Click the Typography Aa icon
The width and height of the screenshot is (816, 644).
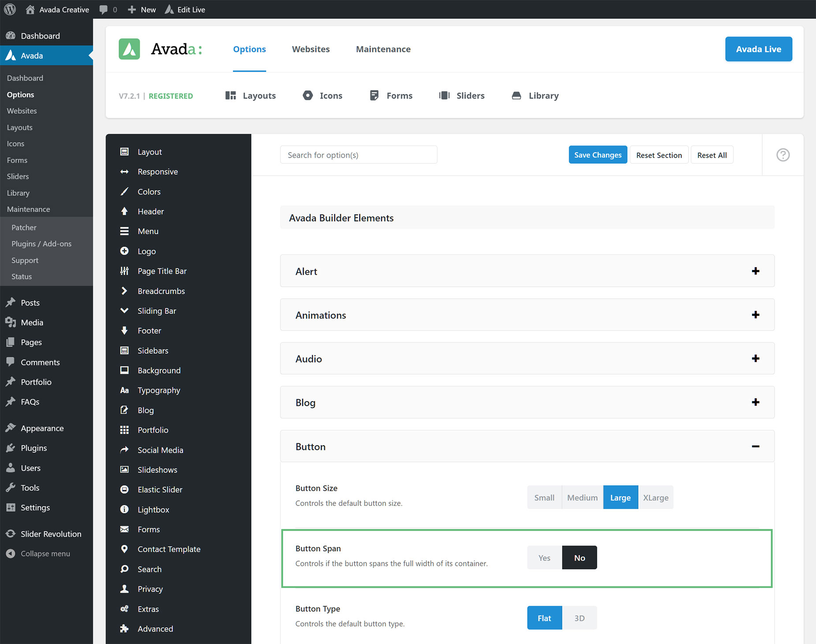coord(124,390)
